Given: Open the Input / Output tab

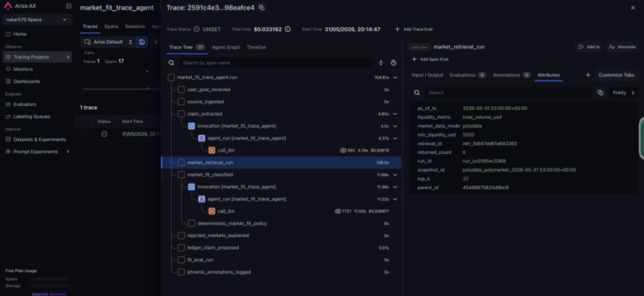Looking at the screenshot, I should click(427, 75).
